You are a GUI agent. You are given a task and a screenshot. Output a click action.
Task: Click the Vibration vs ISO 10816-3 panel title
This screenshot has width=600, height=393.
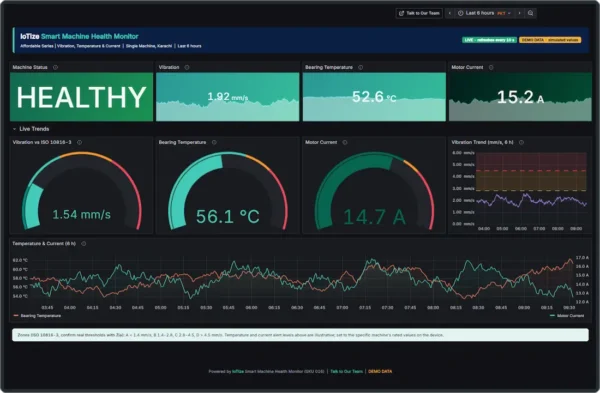coord(42,142)
